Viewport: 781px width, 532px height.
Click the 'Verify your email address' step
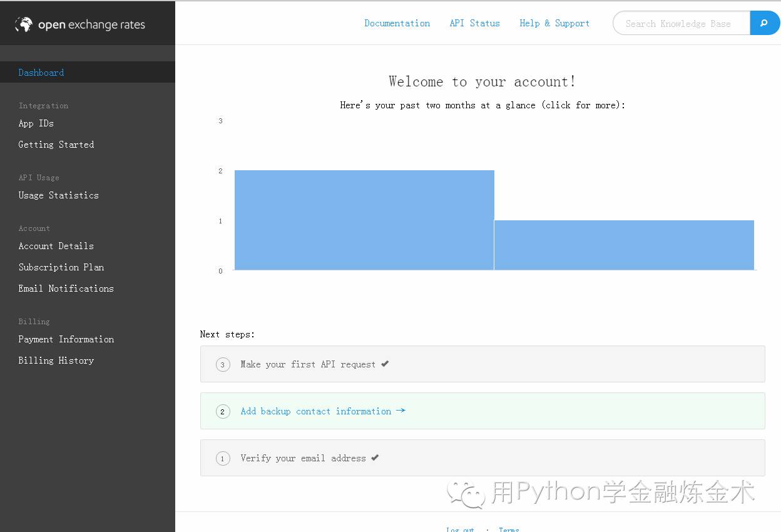point(482,458)
